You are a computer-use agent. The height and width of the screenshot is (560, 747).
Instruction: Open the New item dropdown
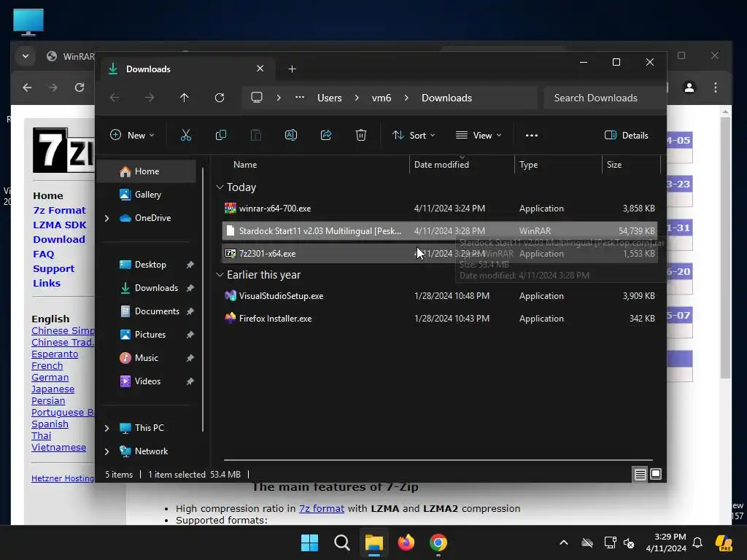point(132,135)
